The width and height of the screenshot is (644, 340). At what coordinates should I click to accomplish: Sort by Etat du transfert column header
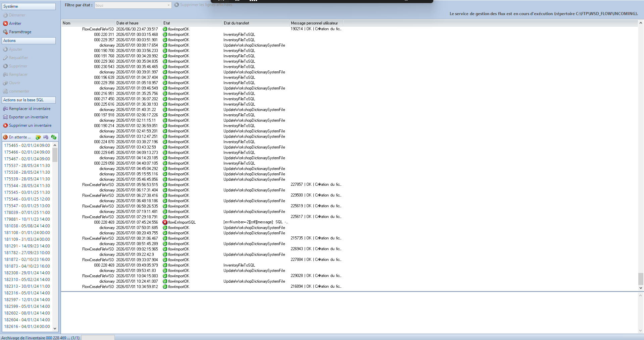pyautogui.click(x=256, y=23)
